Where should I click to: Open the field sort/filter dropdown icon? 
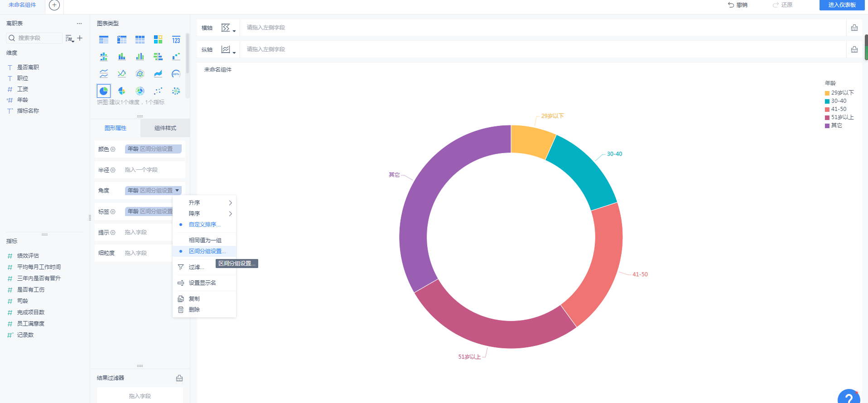click(69, 38)
